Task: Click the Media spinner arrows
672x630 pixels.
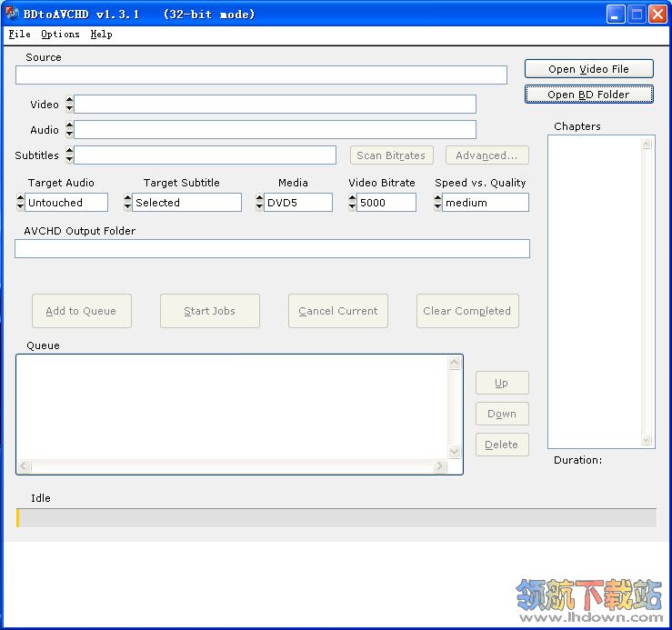Action: (x=259, y=203)
